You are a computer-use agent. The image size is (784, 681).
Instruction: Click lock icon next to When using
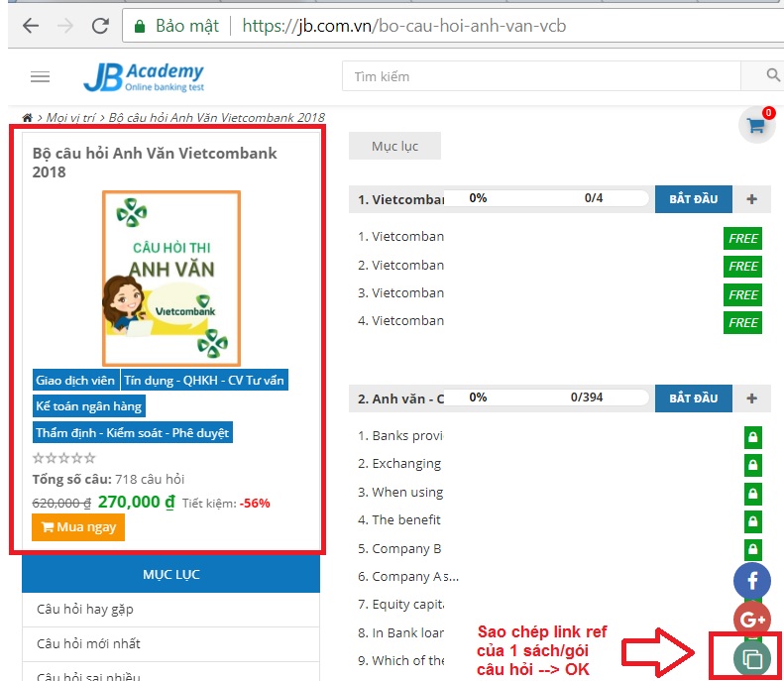(752, 493)
